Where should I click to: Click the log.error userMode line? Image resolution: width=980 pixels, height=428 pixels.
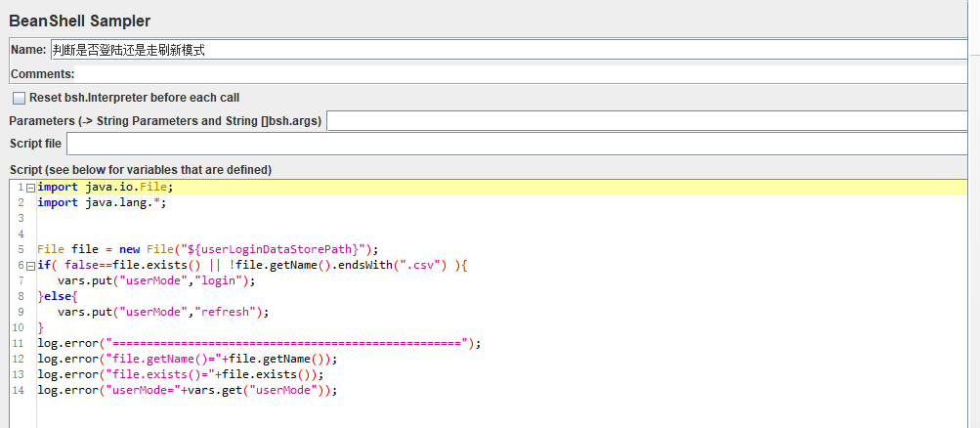click(187, 390)
